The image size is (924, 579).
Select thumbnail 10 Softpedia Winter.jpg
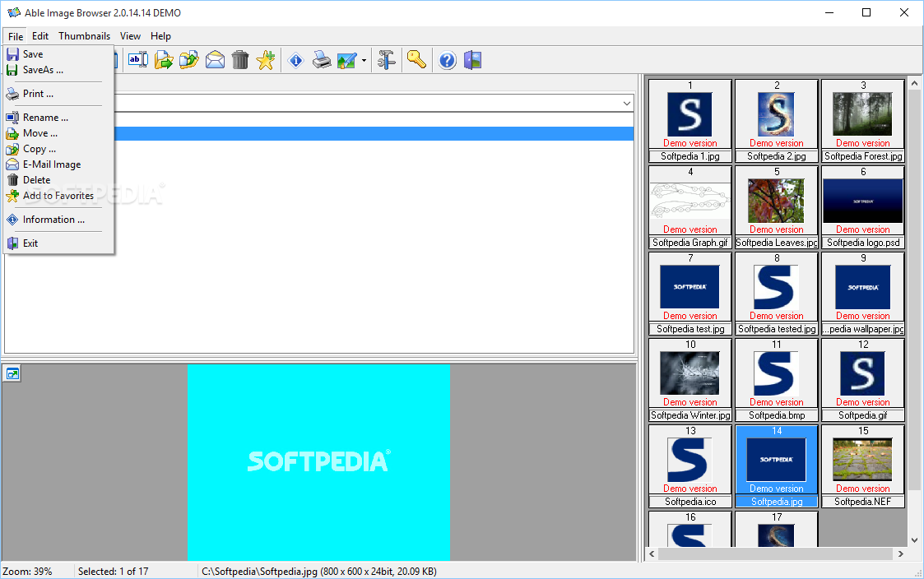(690, 380)
